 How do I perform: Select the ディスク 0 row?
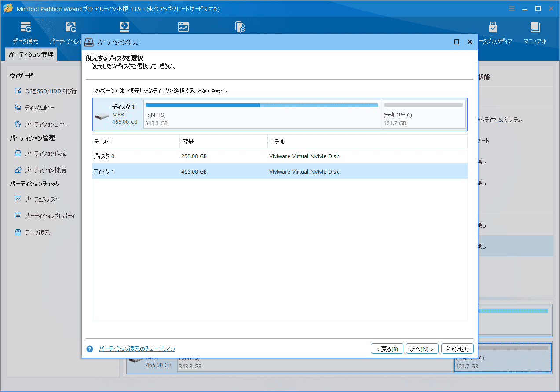click(279, 156)
